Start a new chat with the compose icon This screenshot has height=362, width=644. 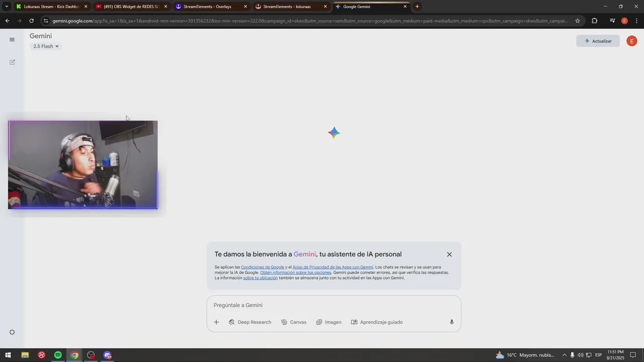(x=12, y=62)
